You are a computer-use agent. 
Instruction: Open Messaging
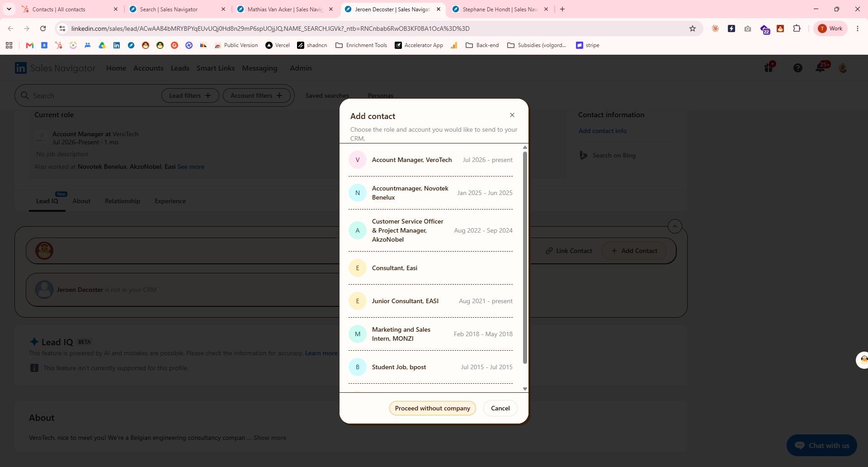tap(259, 68)
